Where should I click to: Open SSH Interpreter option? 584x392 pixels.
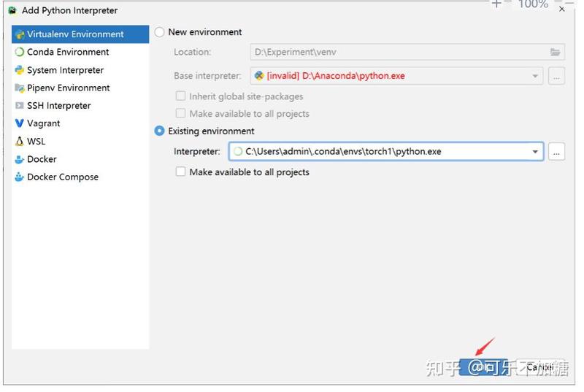coord(80,106)
